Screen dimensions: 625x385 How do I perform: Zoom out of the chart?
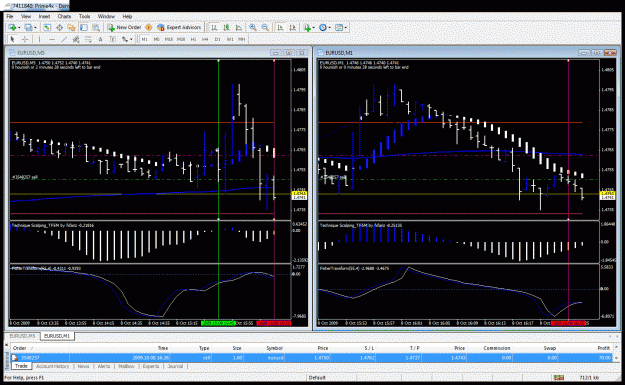[265, 28]
